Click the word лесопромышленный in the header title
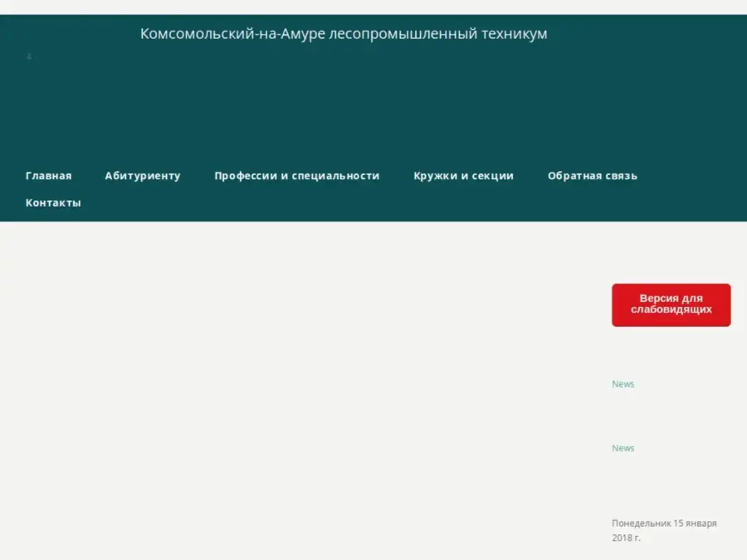This screenshot has height=560, width=747. (403, 34)
